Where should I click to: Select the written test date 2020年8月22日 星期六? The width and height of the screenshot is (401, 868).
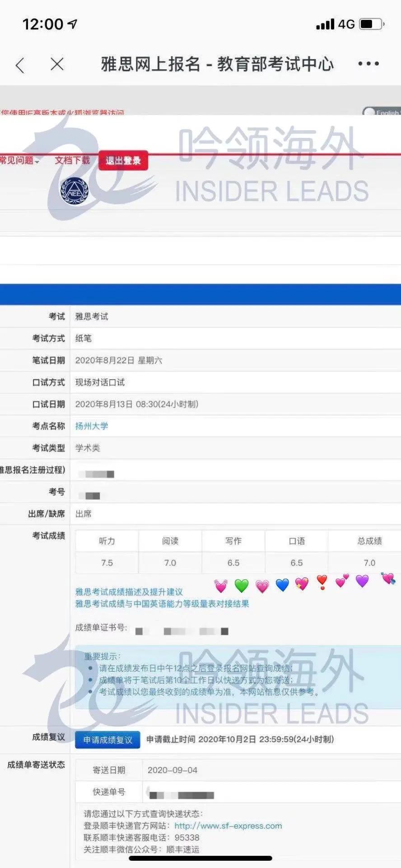[119, 360]
